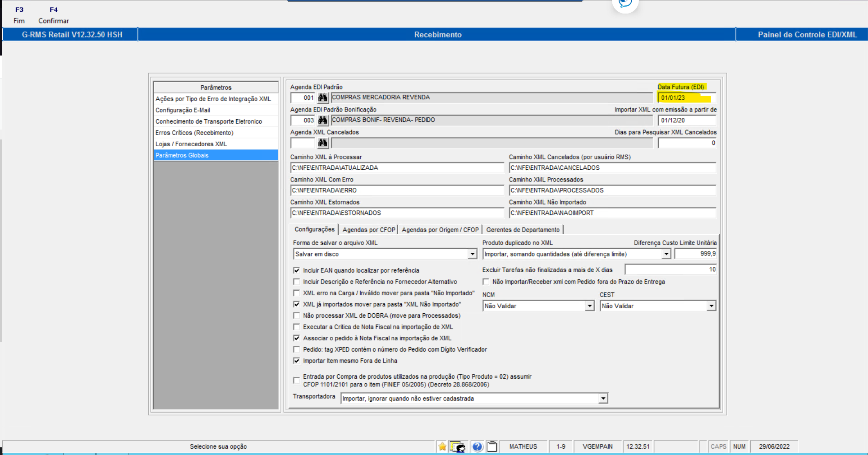868x455 pixels.
Task: Disable Importar Item mesmo Fora de Linha
Action: click(x=297, y=361)
